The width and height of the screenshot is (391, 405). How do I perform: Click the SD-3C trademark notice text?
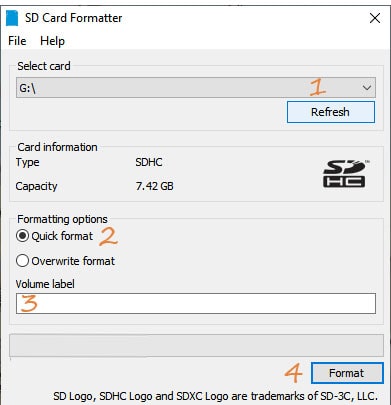[215, 396]
